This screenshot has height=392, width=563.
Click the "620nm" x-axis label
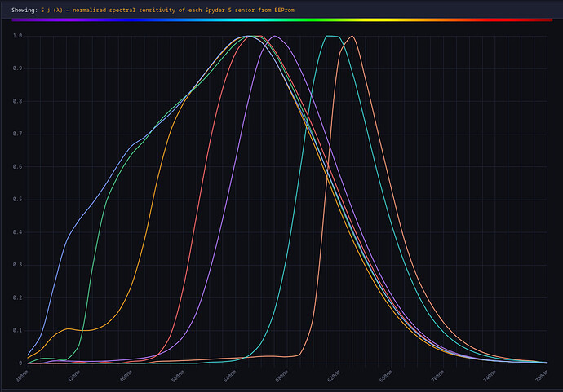click(334, 376)
